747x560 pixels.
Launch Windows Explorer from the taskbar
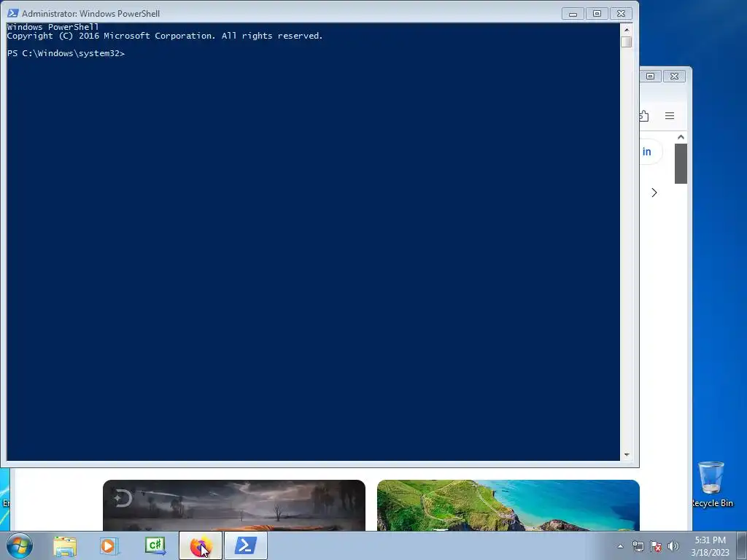click(65, 545)
